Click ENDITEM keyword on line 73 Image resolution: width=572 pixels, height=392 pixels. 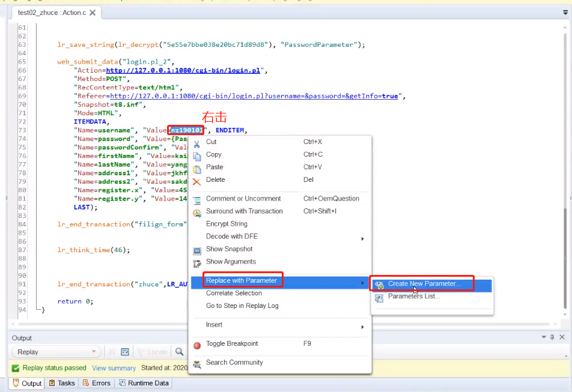[230, 130]
